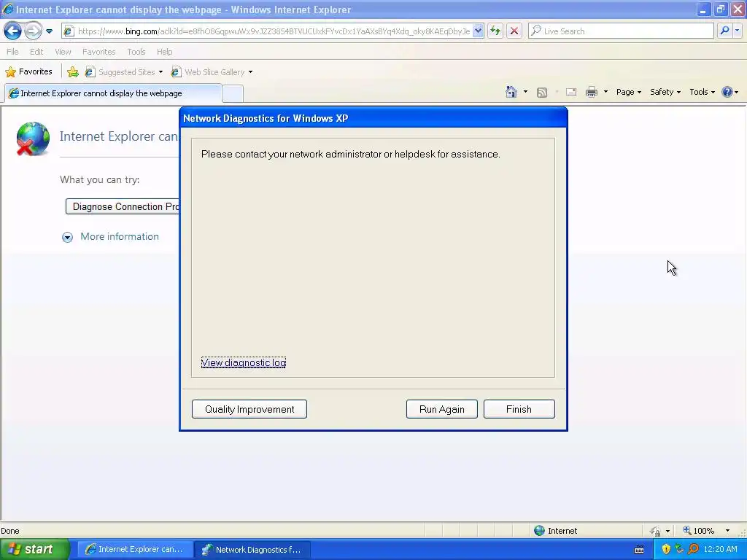Click the Add to Favorites Bar icon

tap(73, 72)
